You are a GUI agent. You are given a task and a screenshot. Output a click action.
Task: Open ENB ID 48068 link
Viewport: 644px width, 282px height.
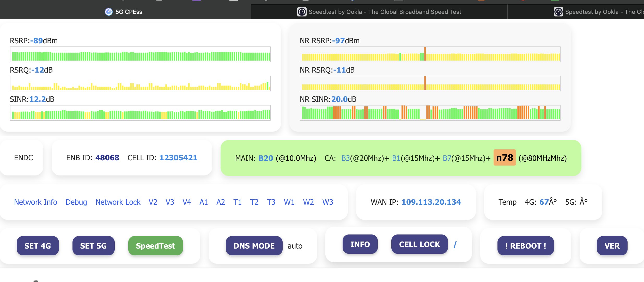[107, 158]
